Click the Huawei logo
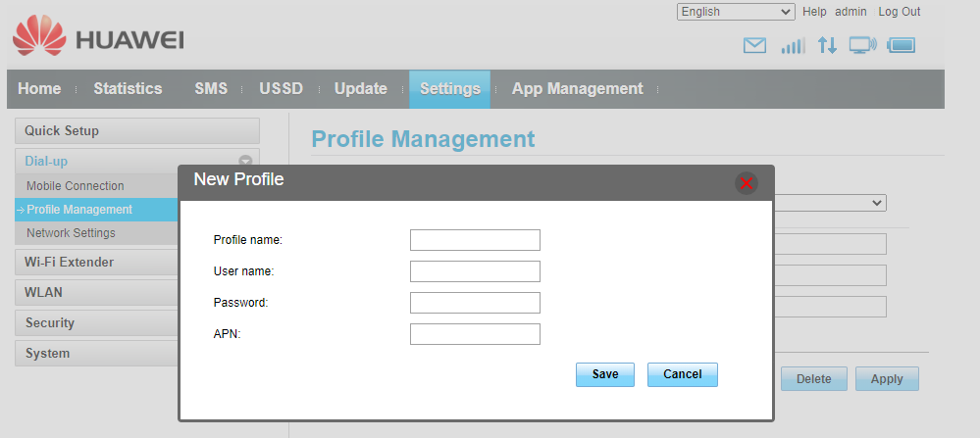This screenshot has height=438, width=980. point(98,35)
